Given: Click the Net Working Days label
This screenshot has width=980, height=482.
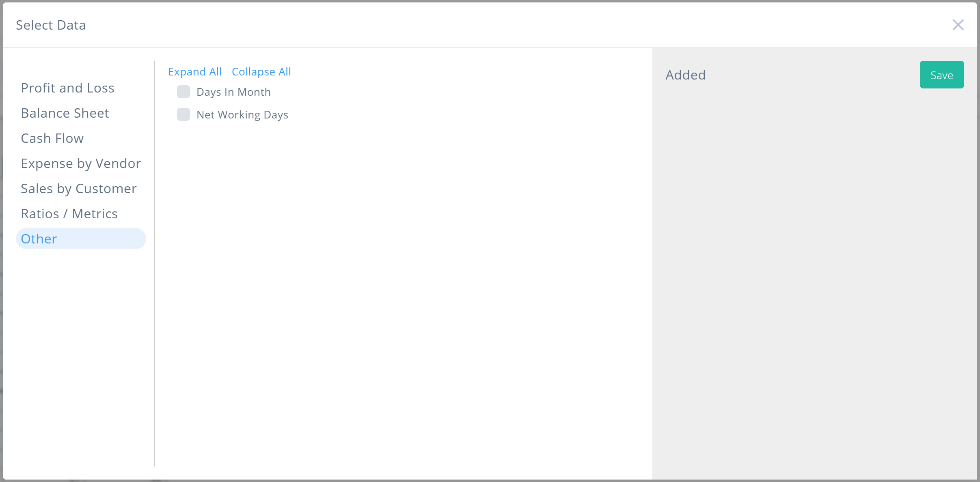Looking at the screenshot, I should [242, 115].
